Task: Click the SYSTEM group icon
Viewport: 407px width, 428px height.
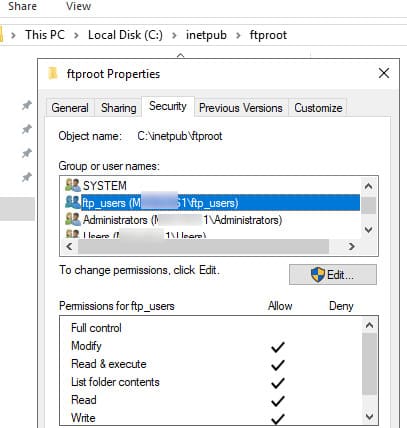Action: coord(73,185)
